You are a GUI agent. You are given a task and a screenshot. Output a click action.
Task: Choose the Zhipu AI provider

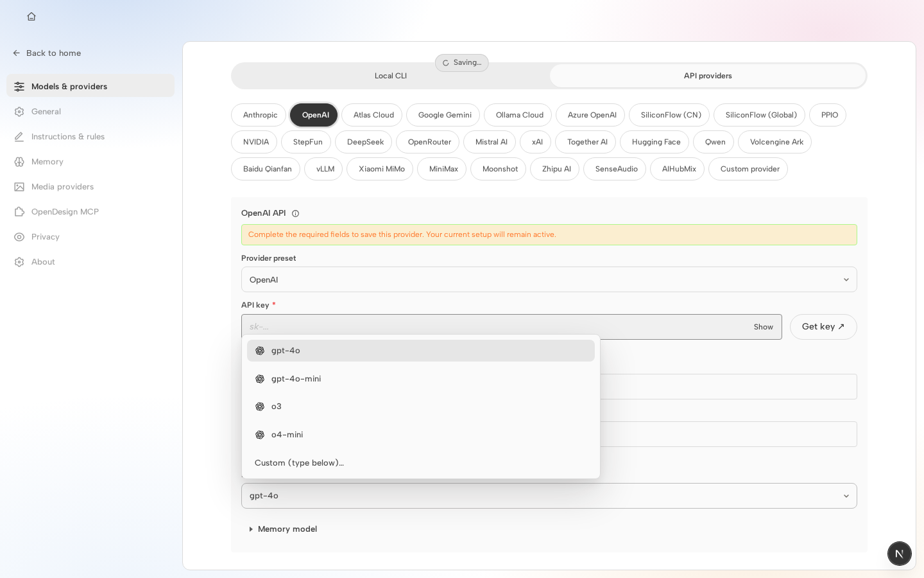click(555, 169)
